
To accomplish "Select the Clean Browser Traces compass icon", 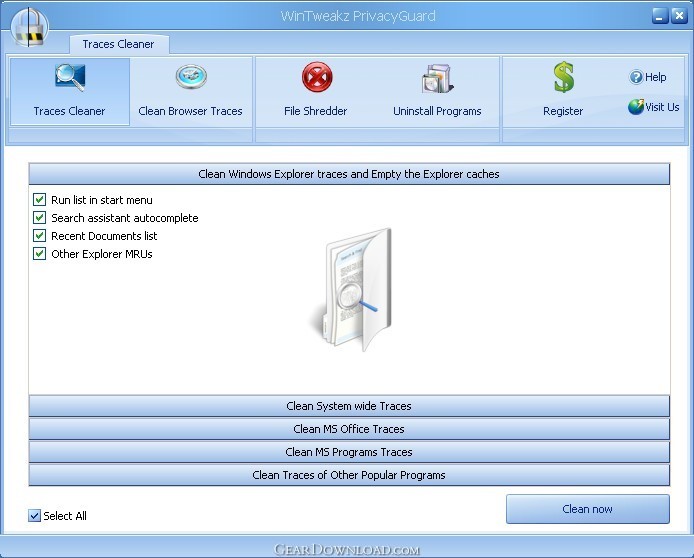I will [191, 77].
